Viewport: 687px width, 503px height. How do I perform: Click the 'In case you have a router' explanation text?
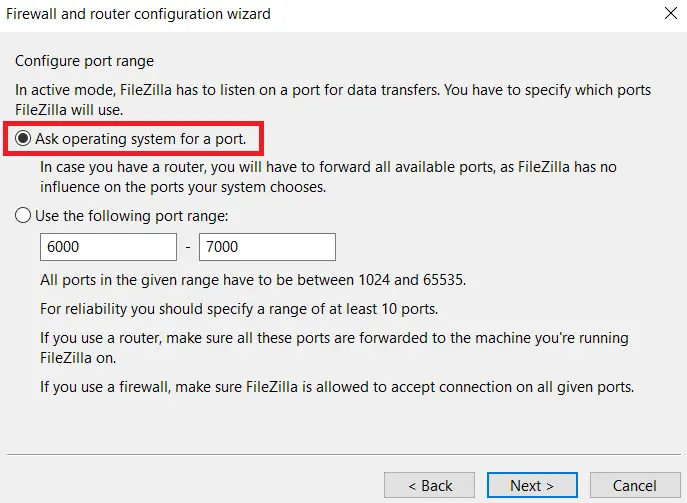(x=328, y=177)
